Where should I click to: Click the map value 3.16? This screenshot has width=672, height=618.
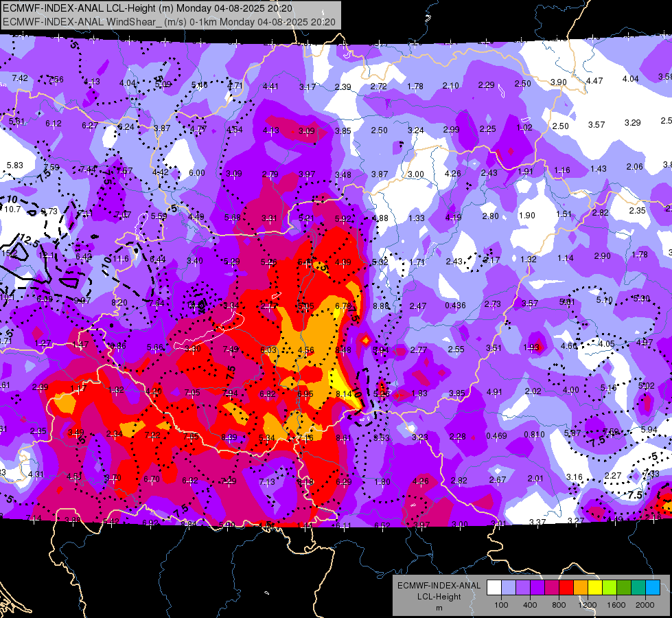[575, 477]
